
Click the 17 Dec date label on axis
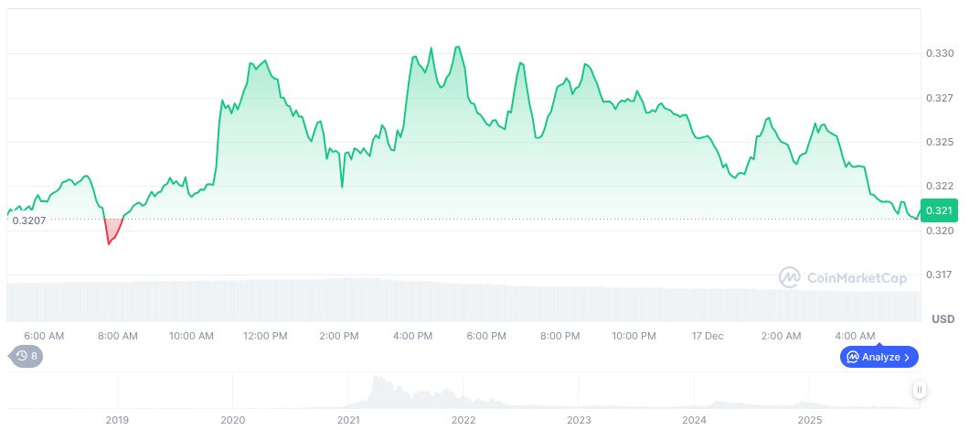coord(707,336)
